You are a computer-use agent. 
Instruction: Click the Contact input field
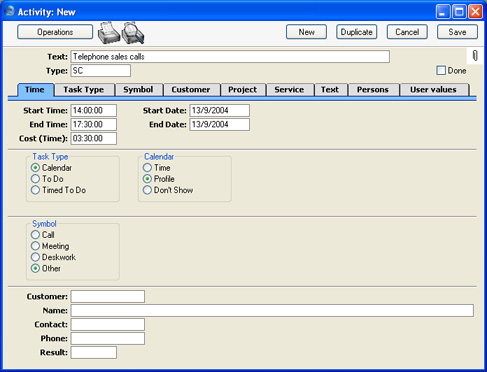tap(108, 324)
